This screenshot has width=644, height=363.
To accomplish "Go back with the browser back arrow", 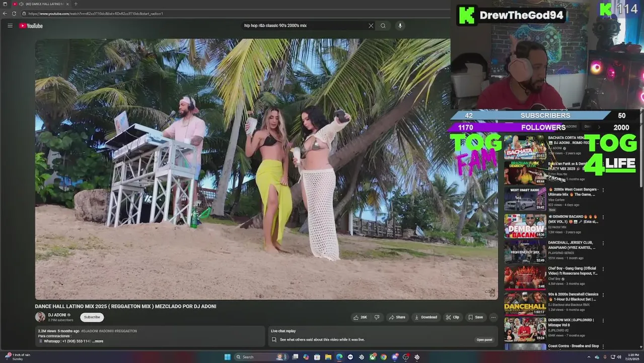I will coord(5,14).
